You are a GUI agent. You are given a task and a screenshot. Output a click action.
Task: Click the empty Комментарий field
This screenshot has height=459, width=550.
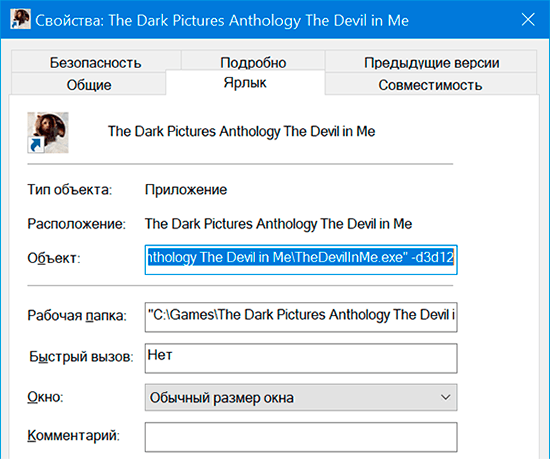[301, 437]
